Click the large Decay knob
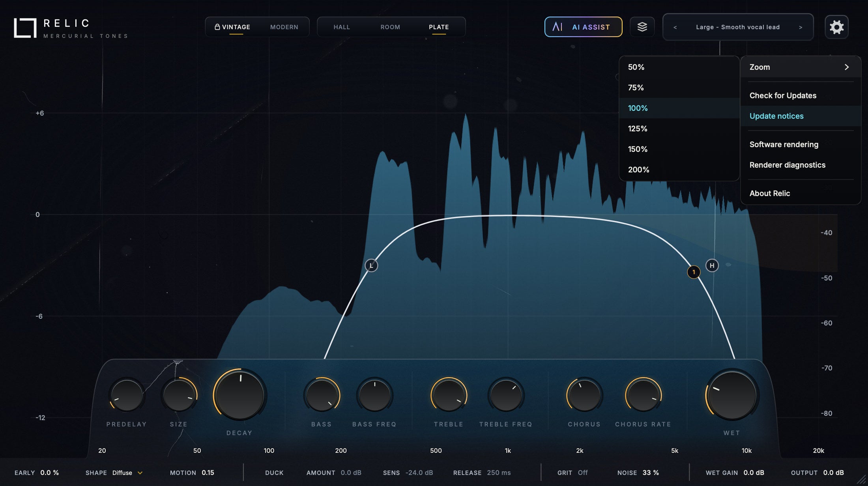 pyautogui.click(x=239, y=395)
